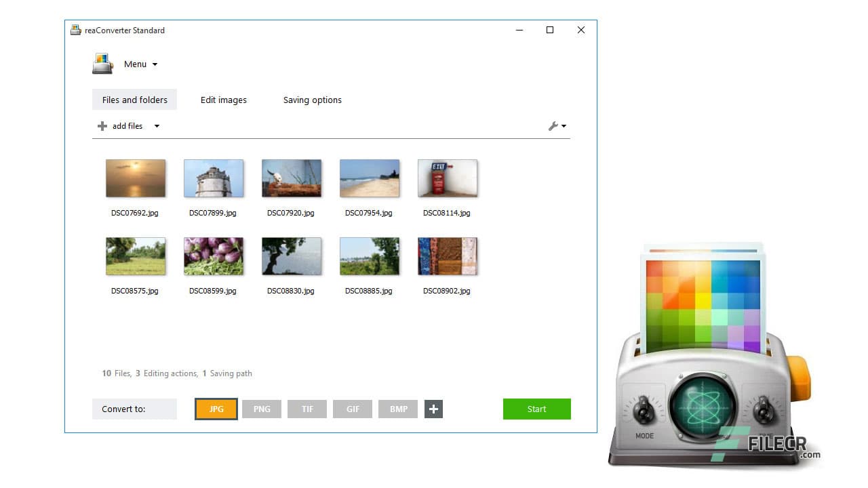Click the reaConverter printer icon beside Menu

(102, 63)
